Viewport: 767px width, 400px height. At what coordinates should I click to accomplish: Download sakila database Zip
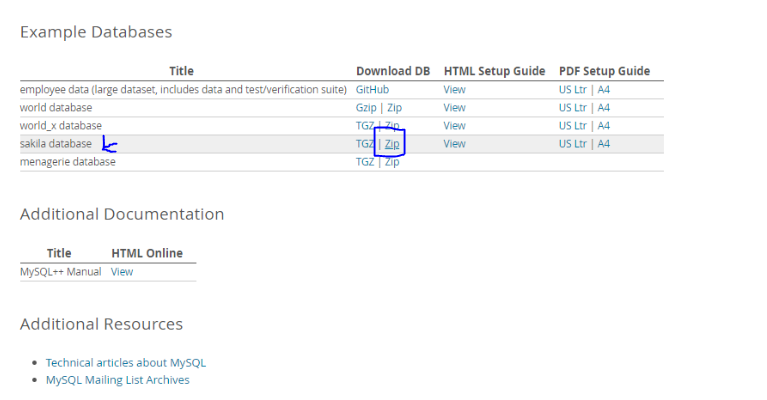click(x=392, y=144)
